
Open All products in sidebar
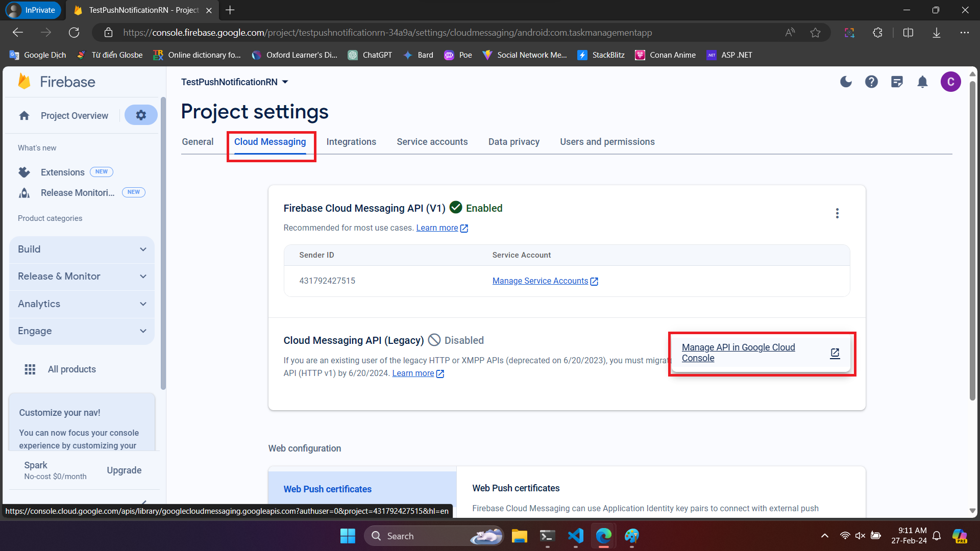72,369
